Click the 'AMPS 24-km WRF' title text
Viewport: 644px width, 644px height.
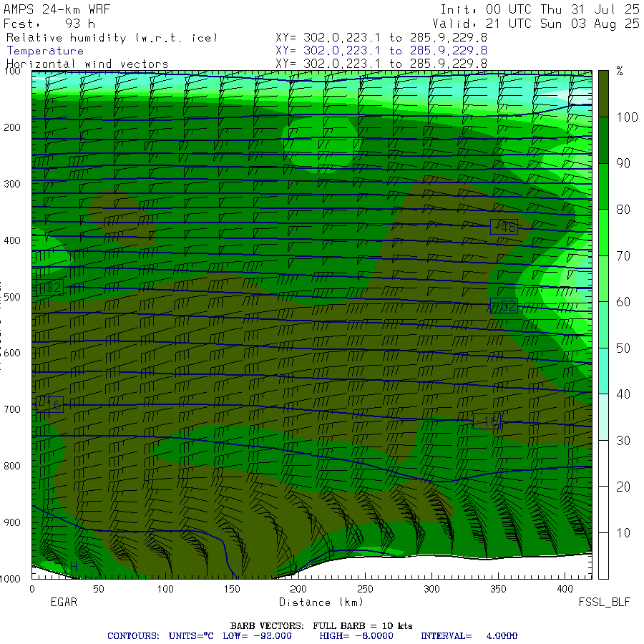coord(57,9)
